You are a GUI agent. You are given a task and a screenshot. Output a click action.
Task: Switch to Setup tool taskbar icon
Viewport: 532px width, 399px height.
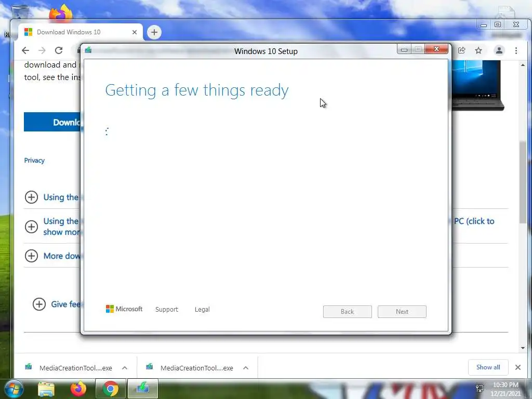tap(142, 389)
